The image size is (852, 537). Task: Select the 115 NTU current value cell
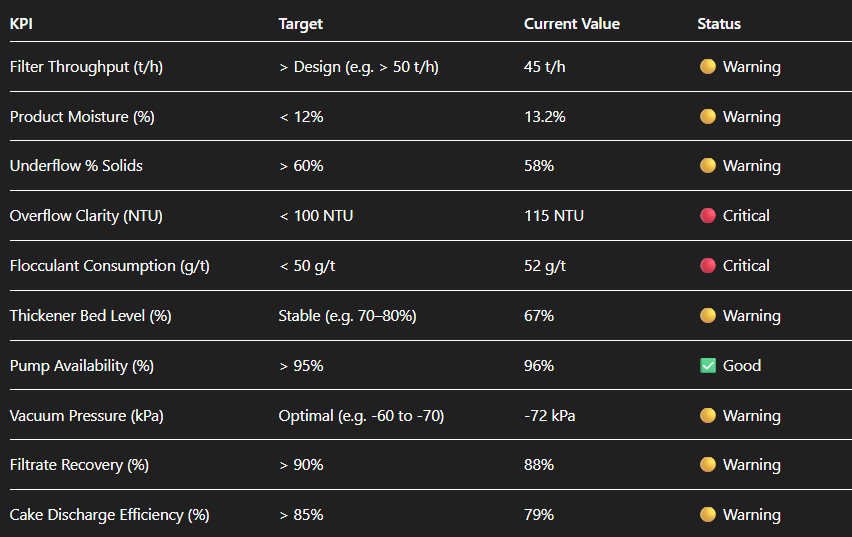pos(553,216)
